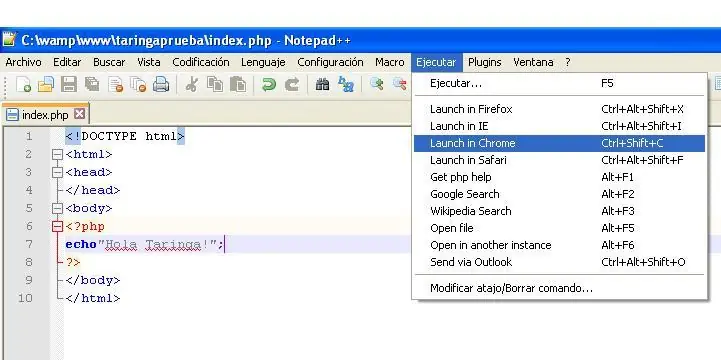Viewport: 721px width, 360px height.
Task: Choose Modificar atajo/Borrar comando...
Action: pyautogui.click(x=559, y=289)
